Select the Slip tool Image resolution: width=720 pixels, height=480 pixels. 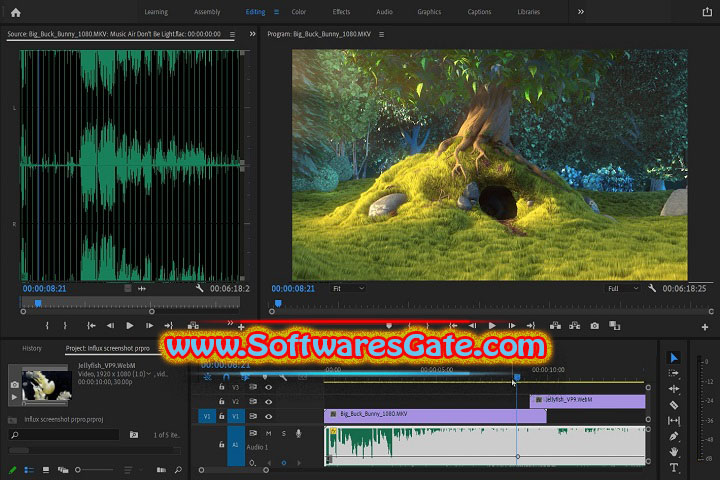tap(674, 420)
